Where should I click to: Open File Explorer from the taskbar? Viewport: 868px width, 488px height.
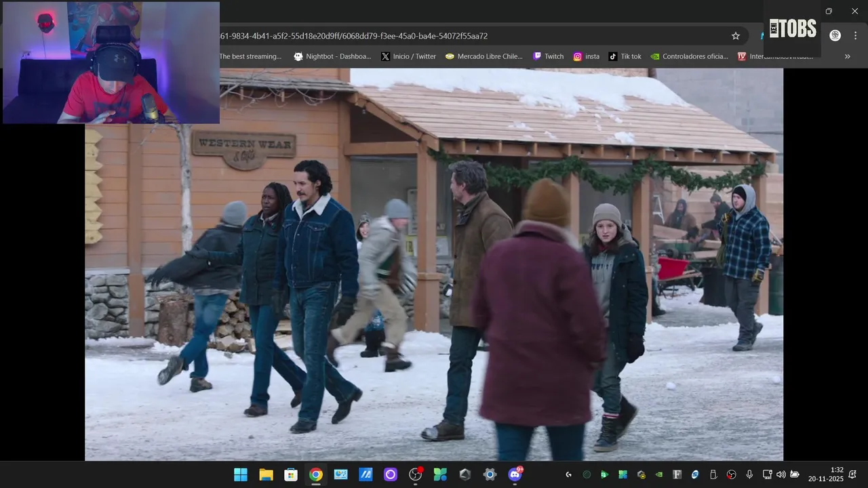coord(266,474)
